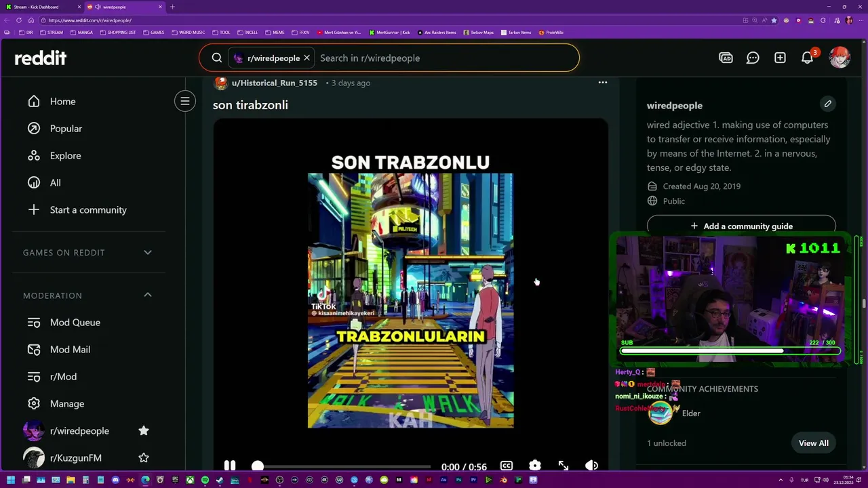Screen dimensions: 868x488
Task: Open r/wiredpeople in the sidebar
Action: pos(79,431)
